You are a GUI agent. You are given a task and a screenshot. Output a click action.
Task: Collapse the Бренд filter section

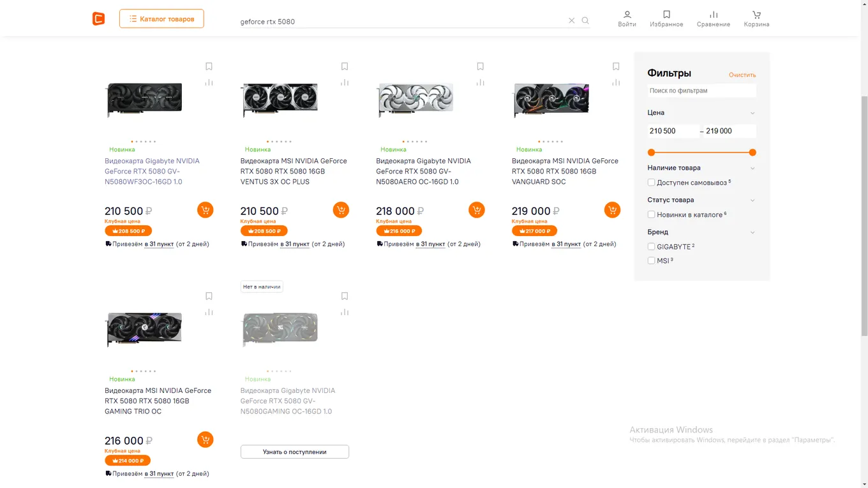[752, 232]
